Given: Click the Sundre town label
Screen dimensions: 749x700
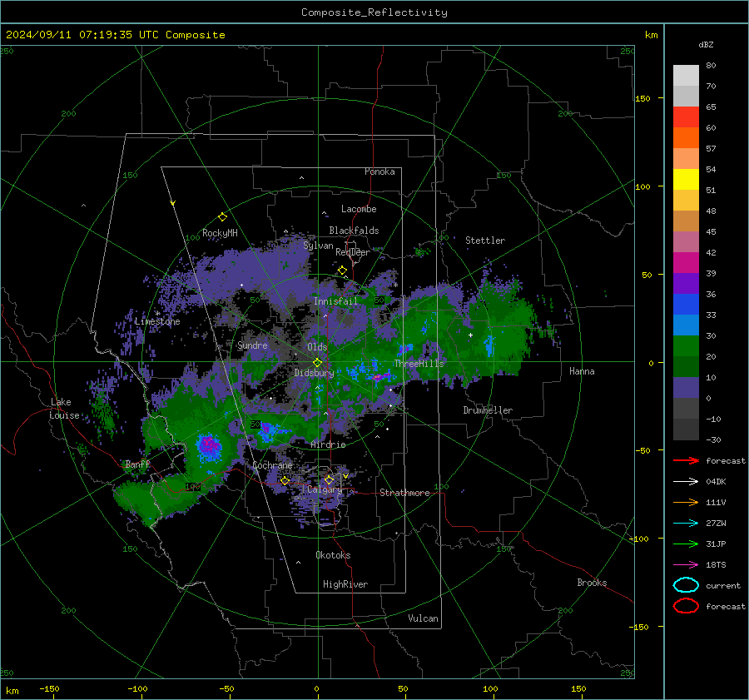Looking at the screenshot, I should point(252,345).
